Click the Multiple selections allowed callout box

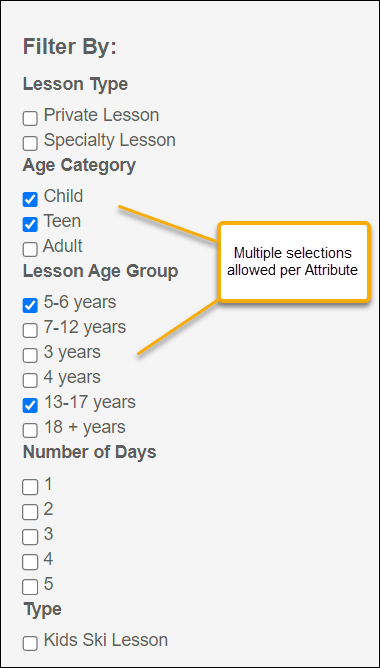point(294,262)
